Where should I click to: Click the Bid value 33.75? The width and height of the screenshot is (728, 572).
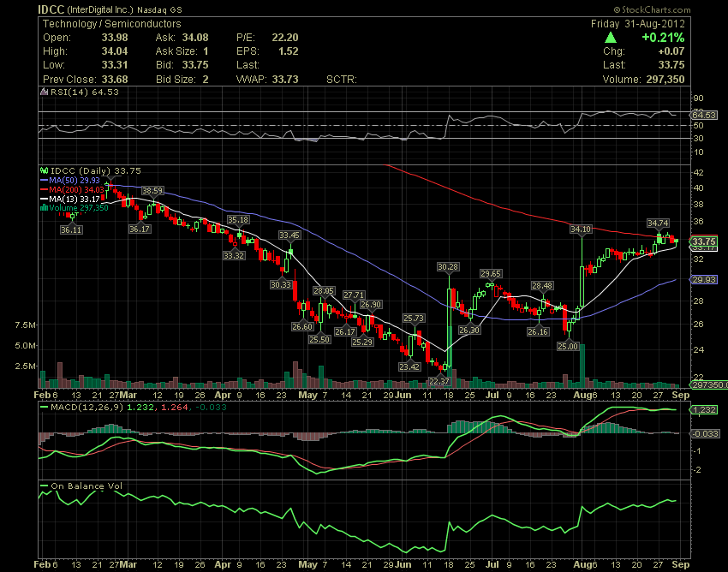(x=195, y=65)
